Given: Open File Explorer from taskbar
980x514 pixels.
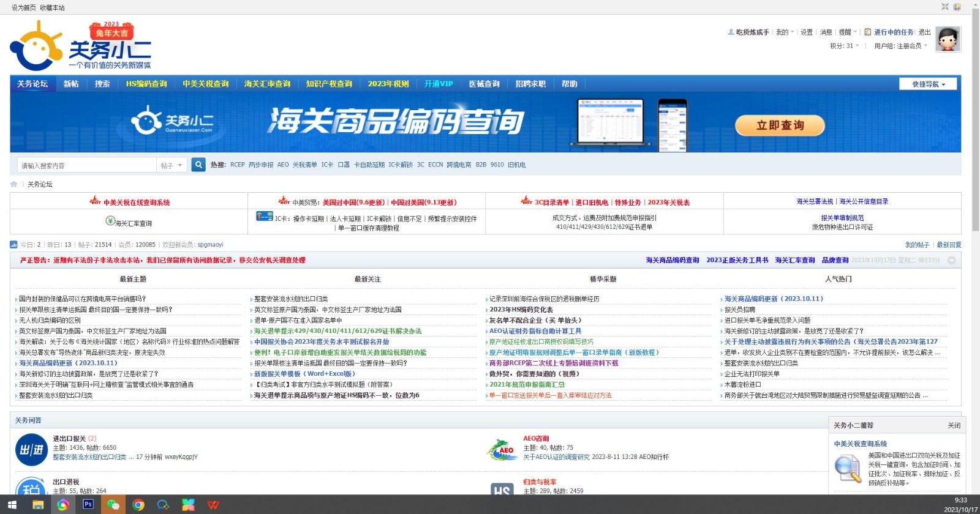Looking at the screenshot, I should 38,505.
